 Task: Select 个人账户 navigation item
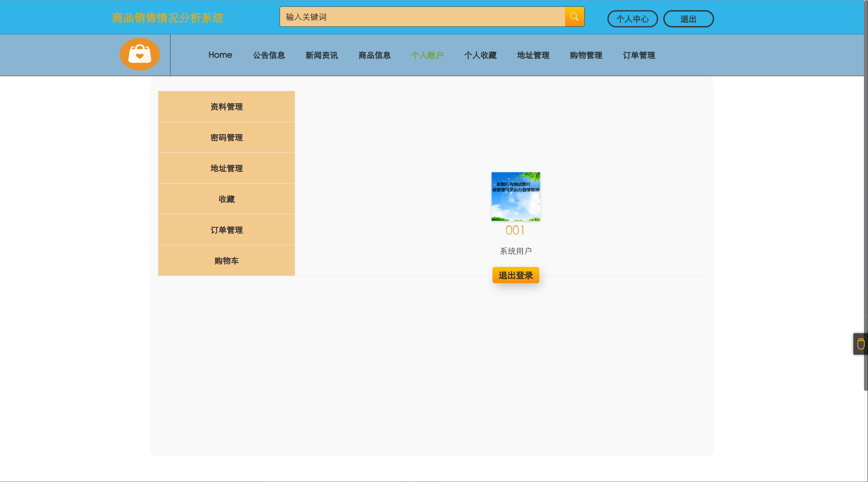point(427,55)
